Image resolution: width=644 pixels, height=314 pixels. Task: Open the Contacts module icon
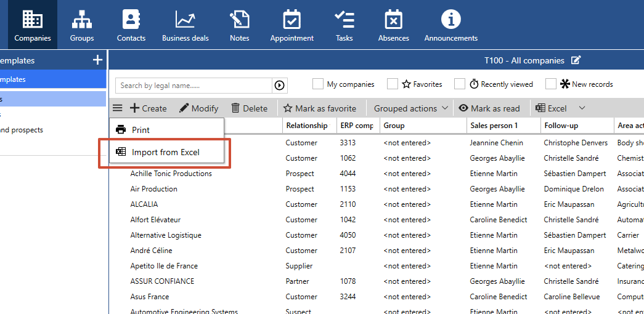pyautogui.click(x=131, y=19)
